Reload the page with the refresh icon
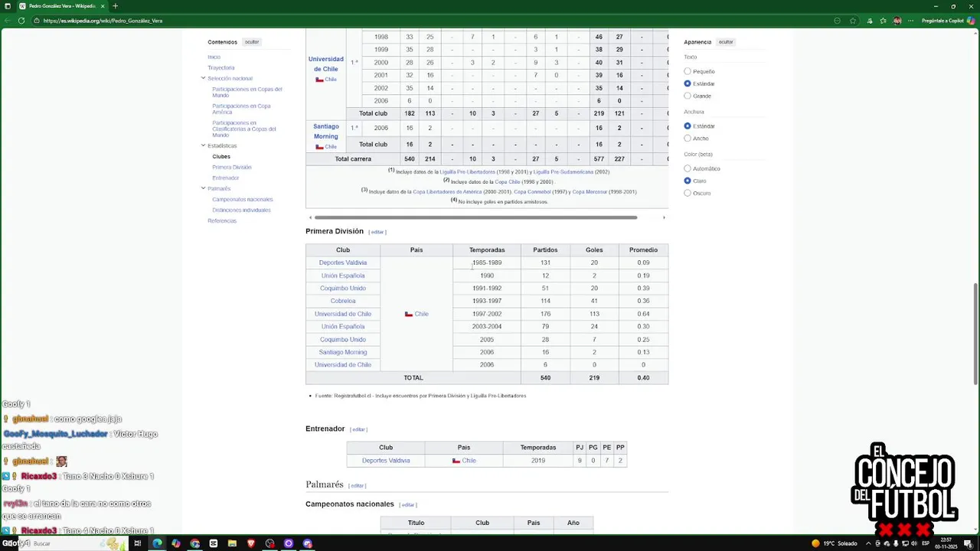This screenshot has height=551, width=980. pyautogui.click(x=21, y=21)
